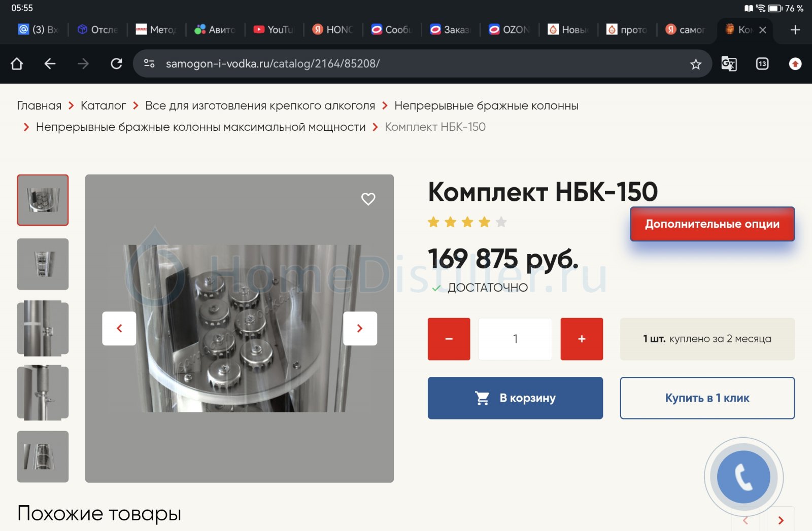
Task: Tap the blue phone callback icon
Action: click(x=743, y=477)
